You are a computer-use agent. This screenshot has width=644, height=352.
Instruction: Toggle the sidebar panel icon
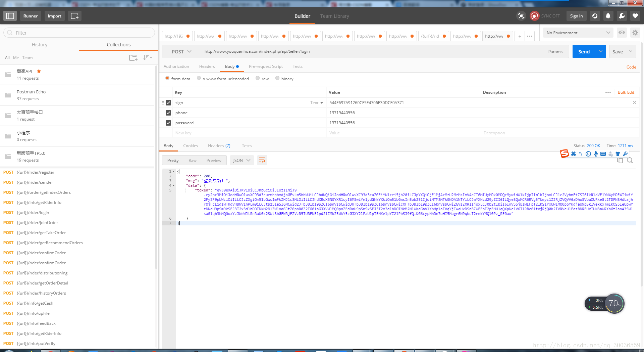click(10, 16)
